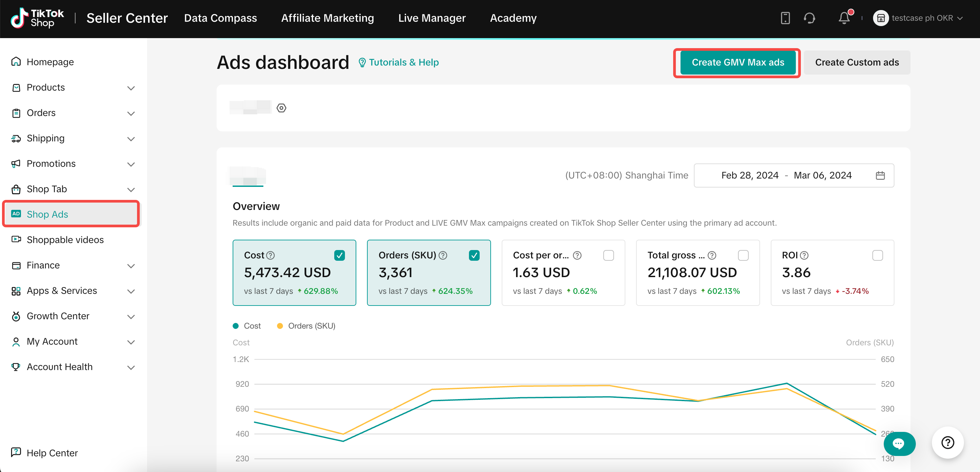Screen dimensions: 980x472
Task: Click the Cost info question mark icon
Action: point(270,255)
